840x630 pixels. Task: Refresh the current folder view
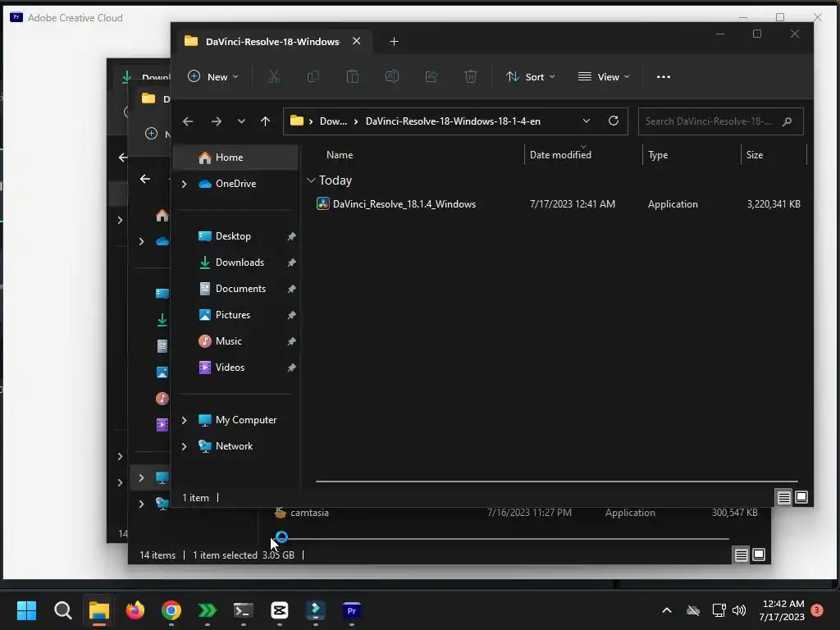point(614,121)
